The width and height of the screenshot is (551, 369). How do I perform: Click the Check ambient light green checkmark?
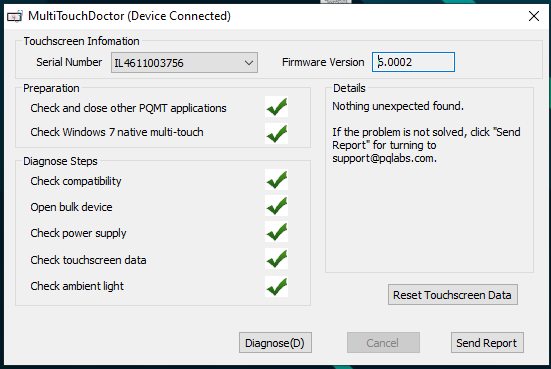pos(277,286)
